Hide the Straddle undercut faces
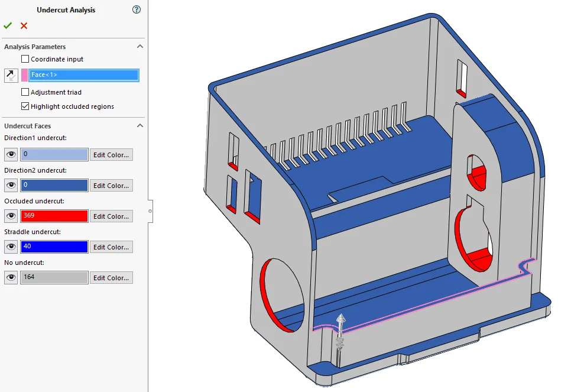571x392 pixels. coord(11,247)
